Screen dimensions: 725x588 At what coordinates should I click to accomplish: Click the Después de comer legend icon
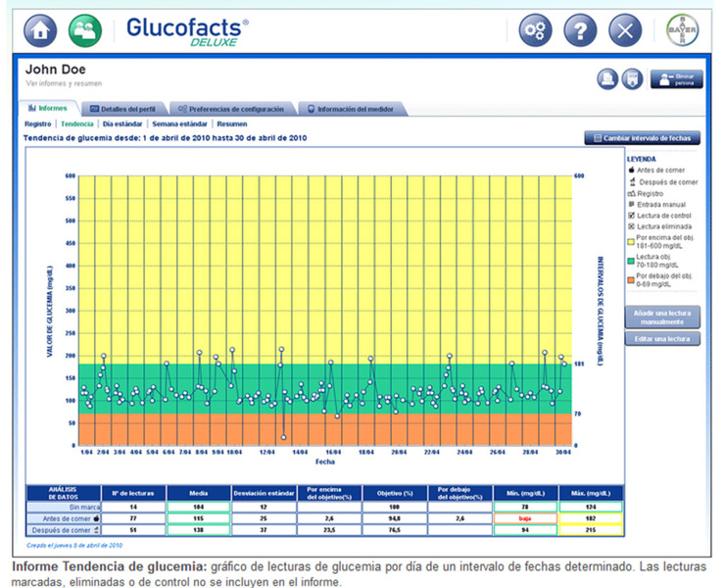632,182
